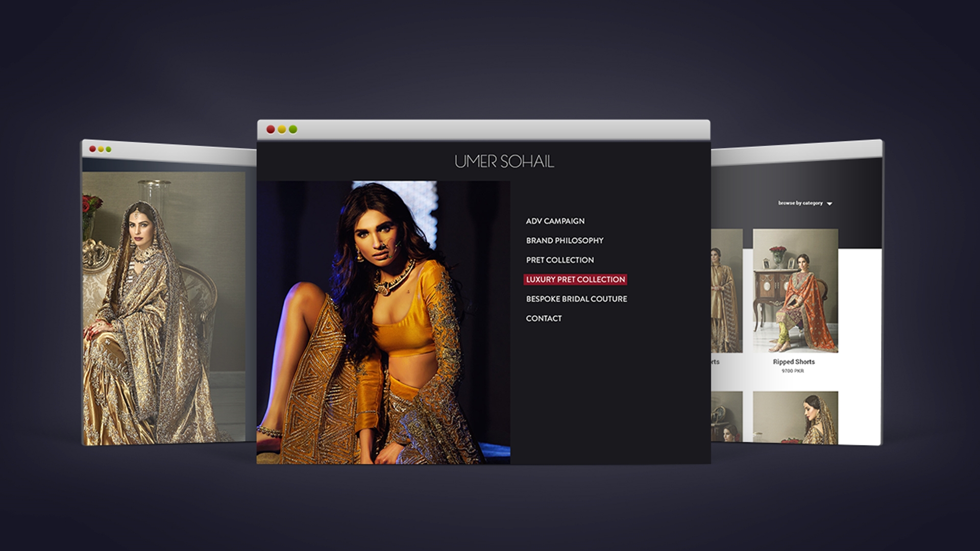Open the ADV CAMPAIGN menu item

pos(555,221)
